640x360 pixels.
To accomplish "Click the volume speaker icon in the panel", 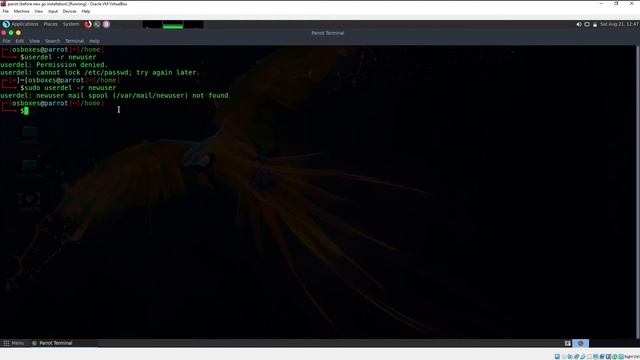I will coord(579,24).
